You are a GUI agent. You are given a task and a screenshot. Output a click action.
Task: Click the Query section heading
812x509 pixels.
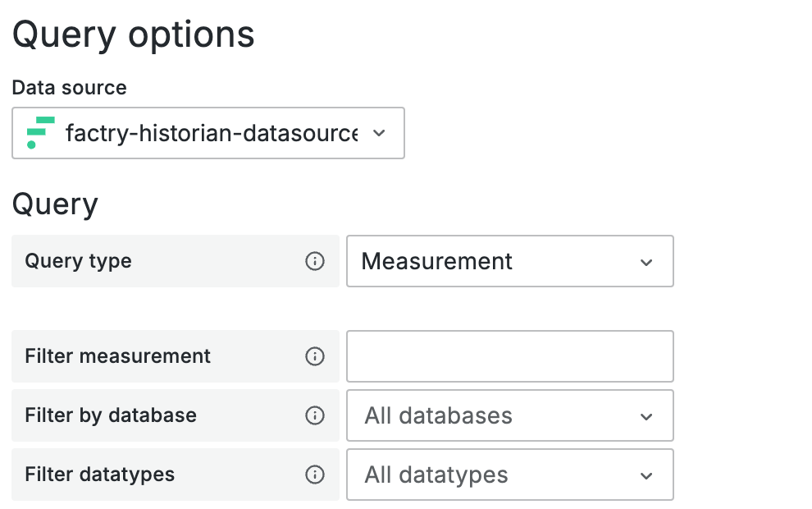click(x=55, y=204)
